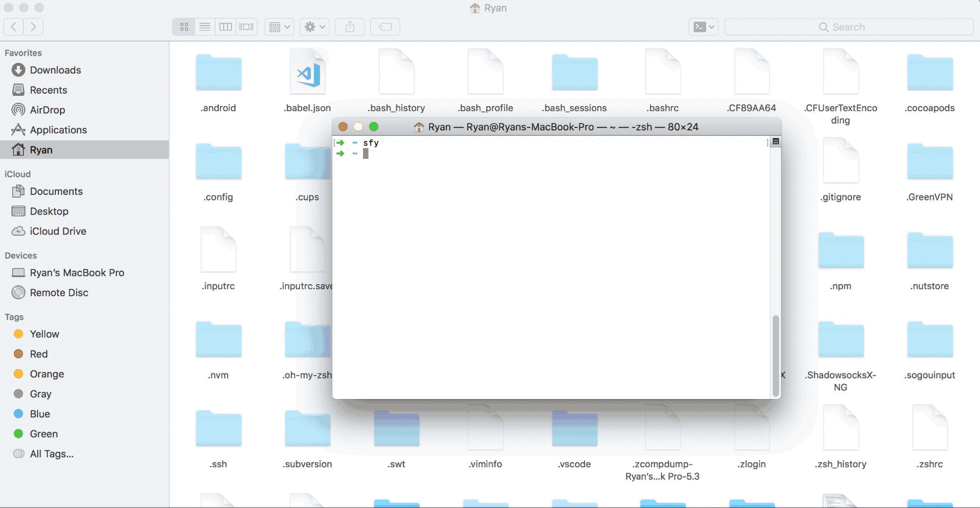Screen dimensions: 980x508
Task: Select the .swt folder
Action: pyautogui.click(x=396, y=429)
